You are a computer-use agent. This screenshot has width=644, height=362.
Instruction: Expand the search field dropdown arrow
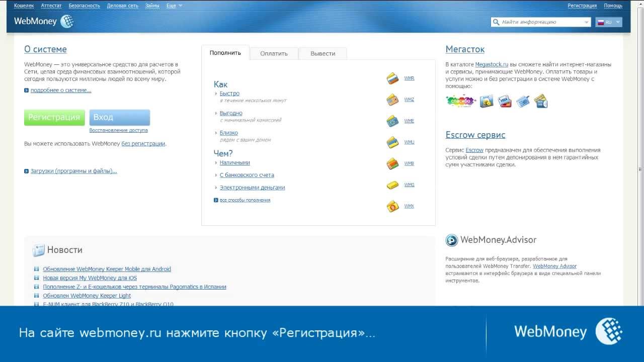click(587, 22)
